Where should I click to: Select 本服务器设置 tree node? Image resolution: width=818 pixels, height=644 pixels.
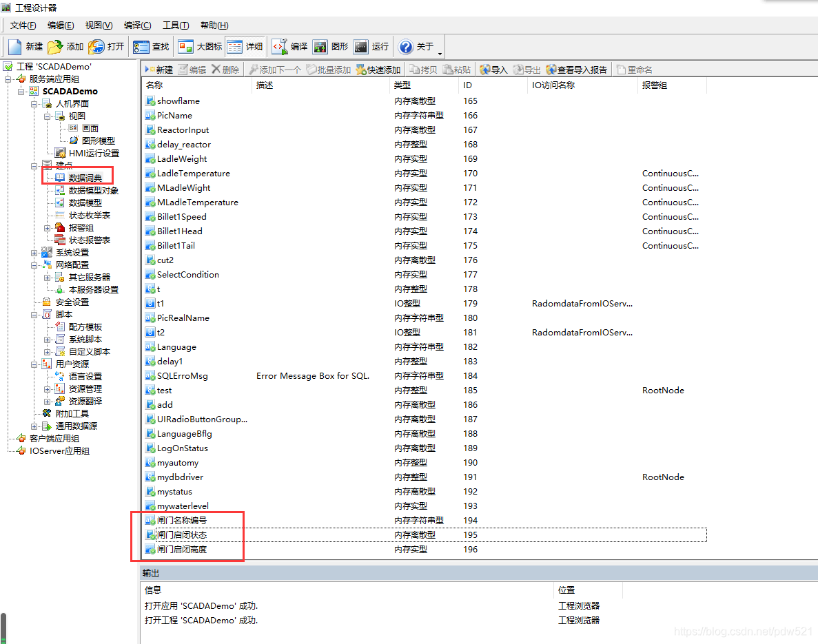coord(94,290)
